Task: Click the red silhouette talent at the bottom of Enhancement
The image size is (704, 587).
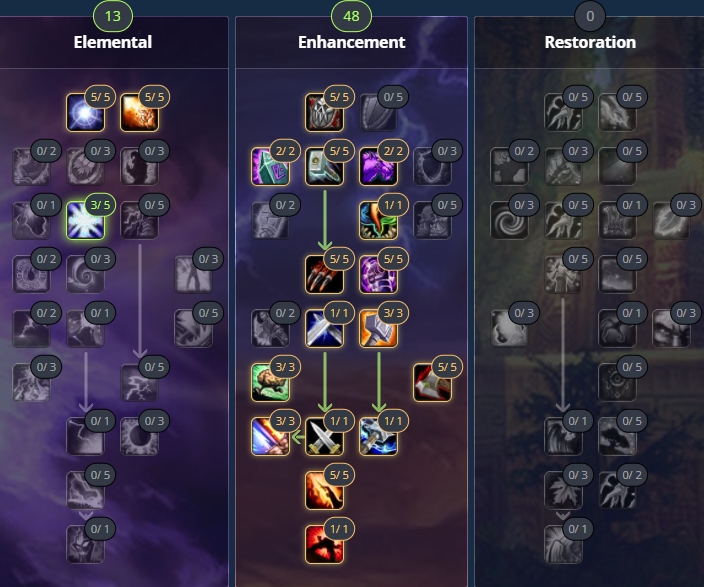Action: (x=324, y=544)
